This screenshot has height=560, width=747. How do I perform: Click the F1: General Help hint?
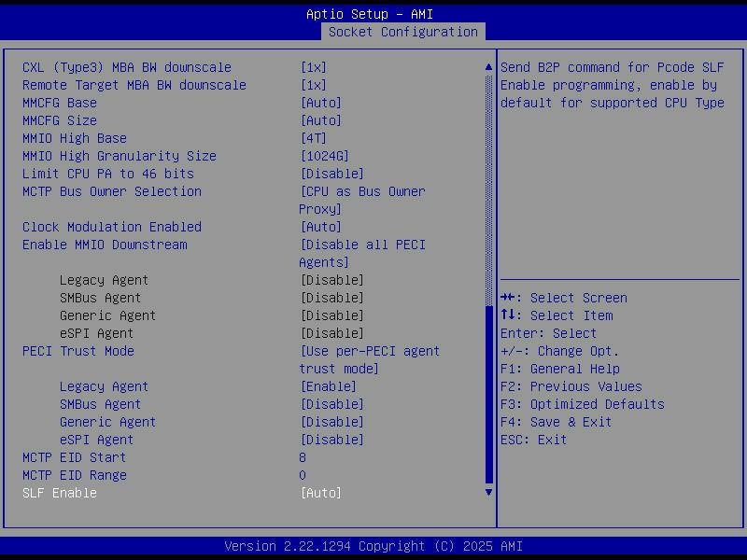pyautogui.click(x=560, y=369)
